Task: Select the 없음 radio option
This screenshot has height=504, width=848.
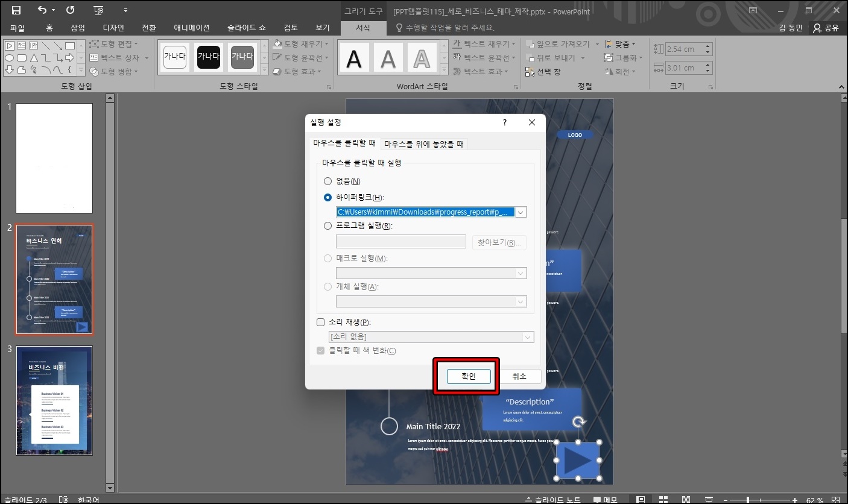Action: (342, 181)
